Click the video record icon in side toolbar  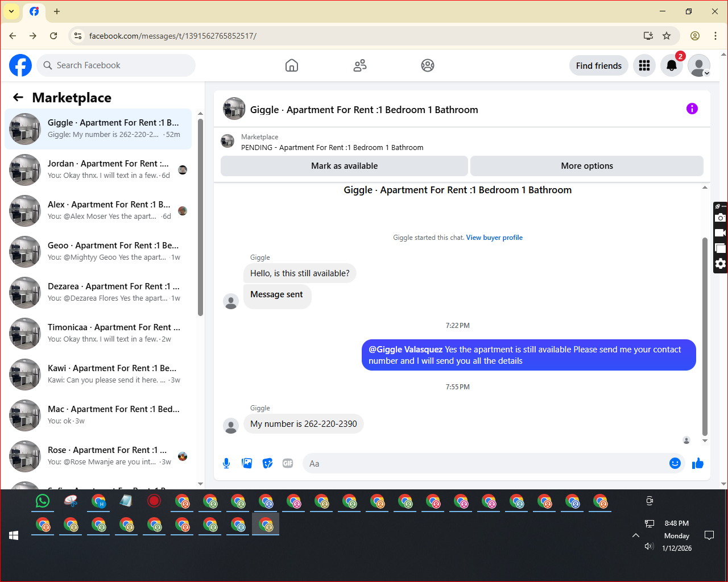click(721, 233)
